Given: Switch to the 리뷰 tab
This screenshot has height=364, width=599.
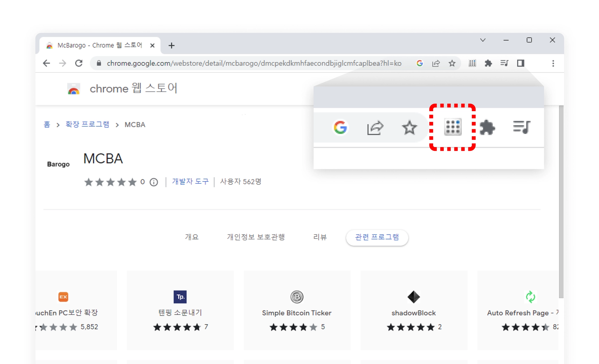Looking at the screenshot, I should tap(320, 237).
